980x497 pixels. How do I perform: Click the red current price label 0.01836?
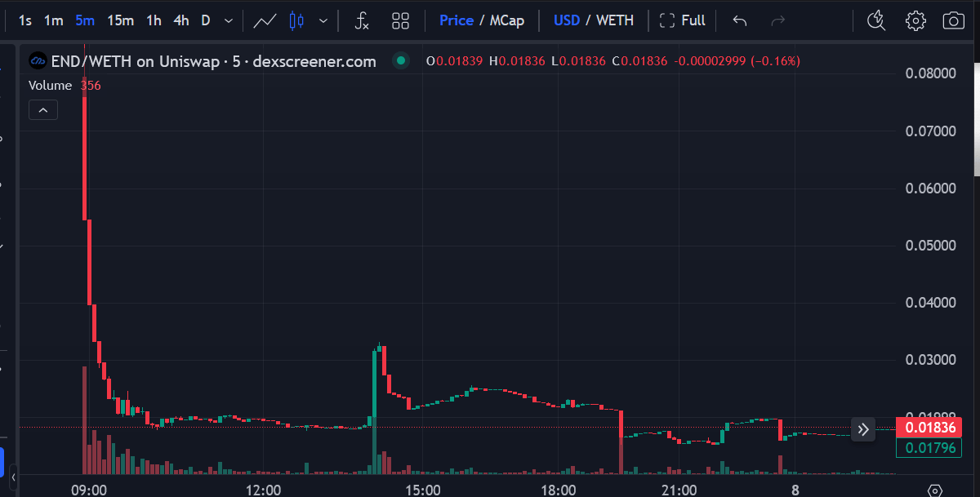928,427
